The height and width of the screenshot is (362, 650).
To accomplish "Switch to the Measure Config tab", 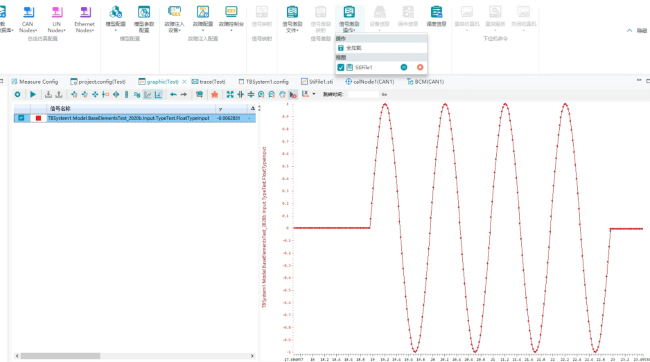I will tap(35, 82).
